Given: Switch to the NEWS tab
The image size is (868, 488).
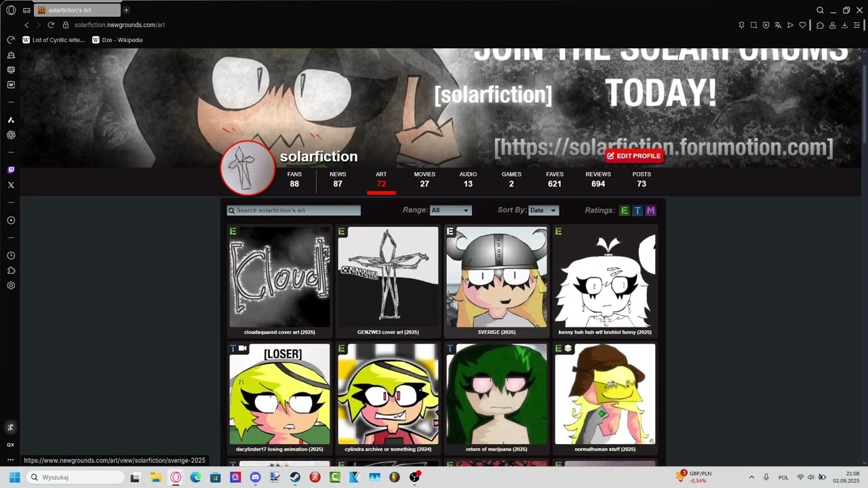Looking at the screenshot, I should (338, 180).
